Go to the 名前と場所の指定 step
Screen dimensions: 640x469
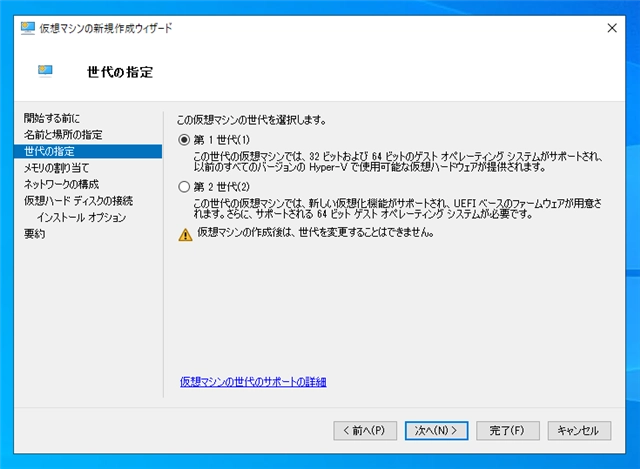coord(63,135)
